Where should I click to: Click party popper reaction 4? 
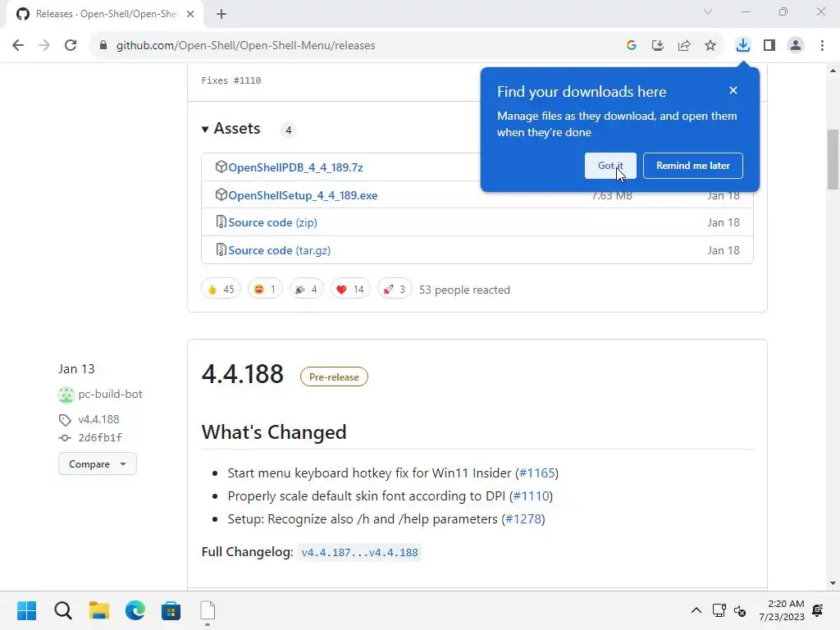click(307, 290)
